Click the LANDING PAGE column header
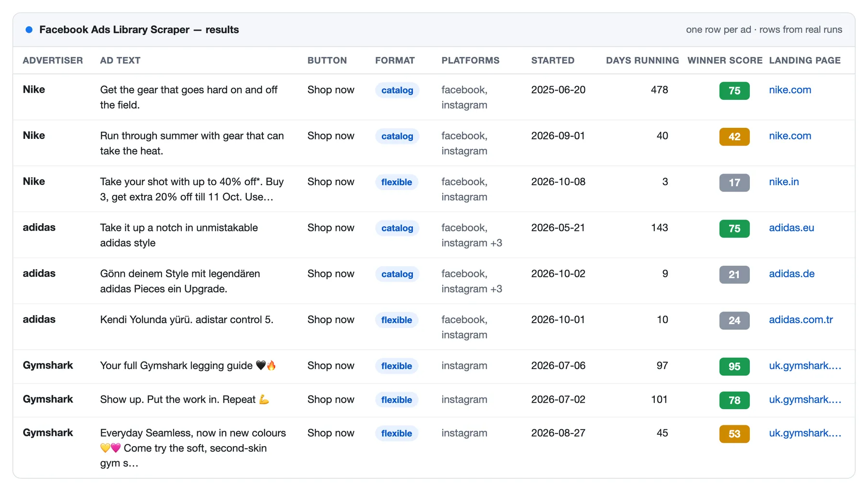 tap(804, 60)
